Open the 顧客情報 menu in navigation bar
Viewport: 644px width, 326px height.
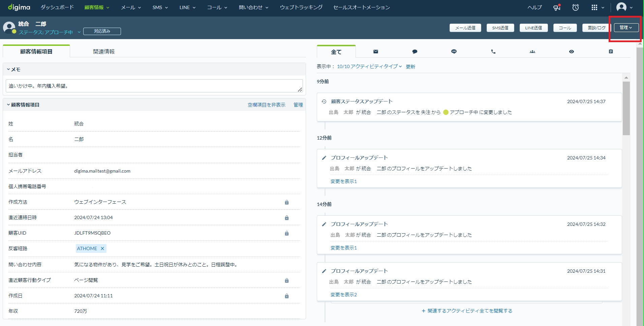[x=97, y=7]
